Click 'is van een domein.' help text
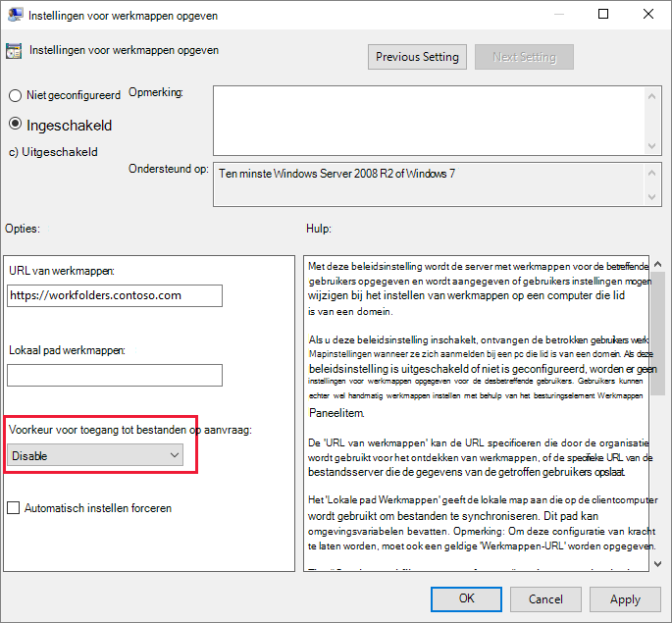The width and height of the screenshot is (672, 623). tap(350, 312)
